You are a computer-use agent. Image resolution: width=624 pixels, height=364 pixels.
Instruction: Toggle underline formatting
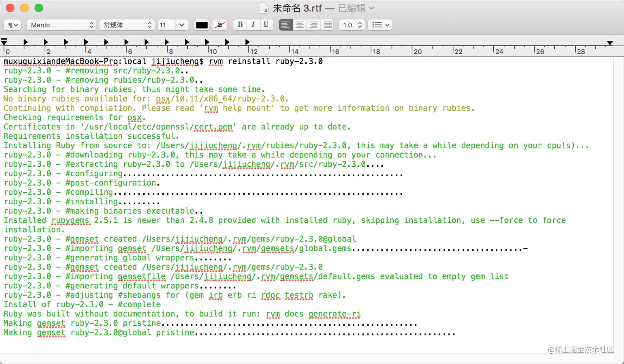tap(266, 25)
